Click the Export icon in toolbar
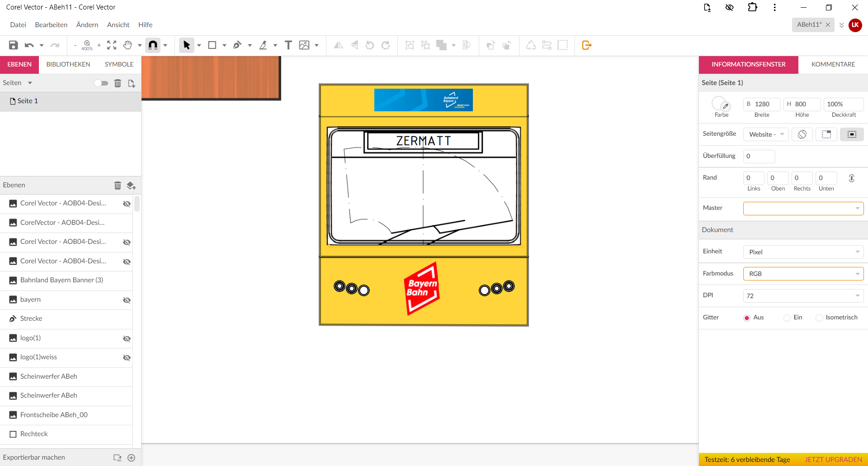 (x=587, y=45)
